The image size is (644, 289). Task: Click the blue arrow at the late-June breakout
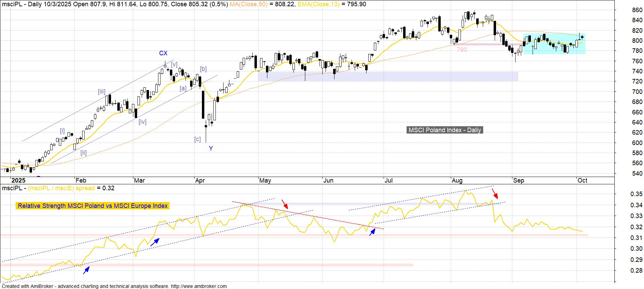tap(372, 232)
